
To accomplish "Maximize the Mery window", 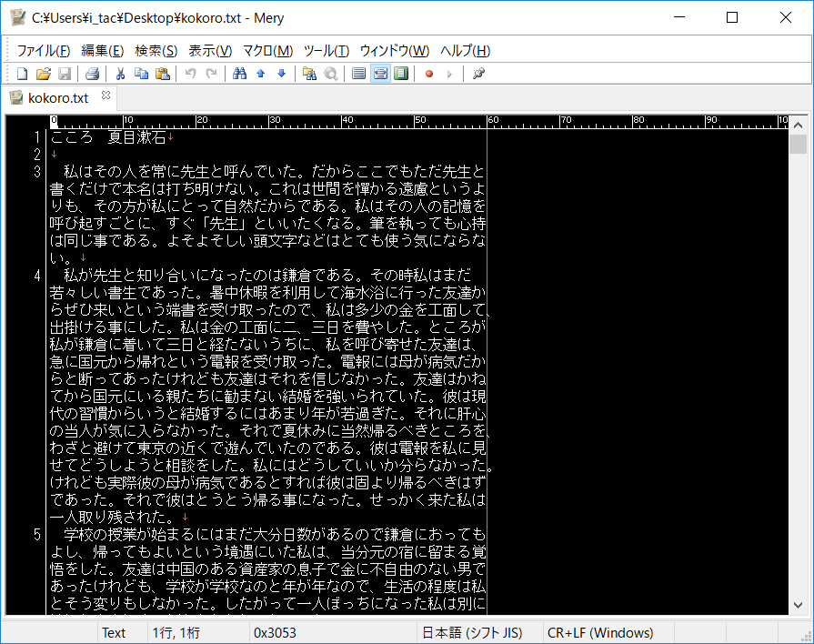I will click(x=732, y=17).
